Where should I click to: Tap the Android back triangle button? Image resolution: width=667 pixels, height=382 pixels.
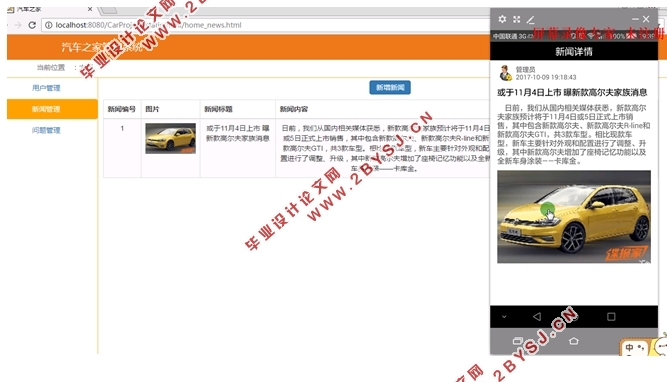point(537,316)
